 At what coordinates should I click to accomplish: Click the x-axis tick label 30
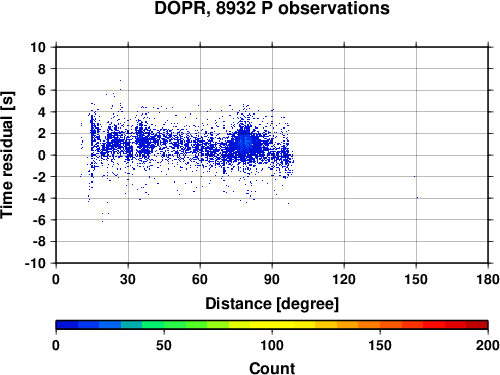point(128,279)
